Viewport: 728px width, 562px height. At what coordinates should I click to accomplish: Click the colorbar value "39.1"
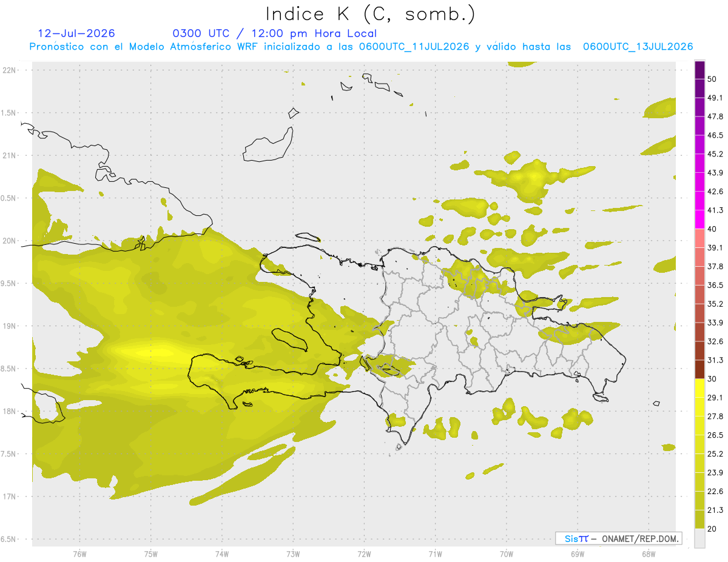click(715, 248)
